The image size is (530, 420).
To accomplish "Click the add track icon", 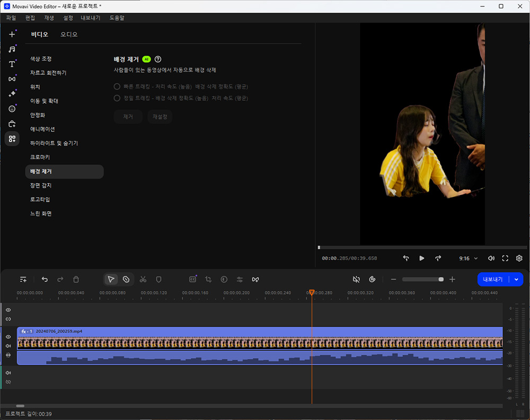I will [23, 279].
